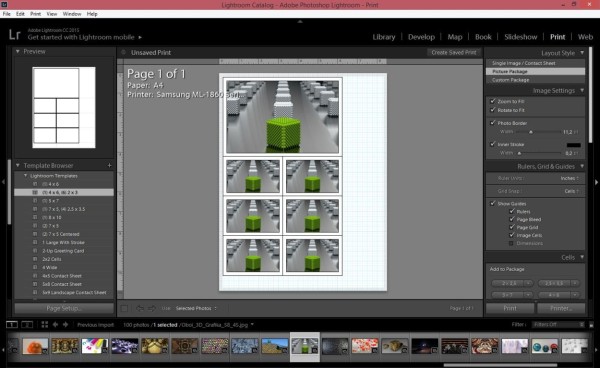The width and height of the screenshot is (600, 368).
Task: Click the filmstrip grid view icon
Action: click(x=45, y=324)
